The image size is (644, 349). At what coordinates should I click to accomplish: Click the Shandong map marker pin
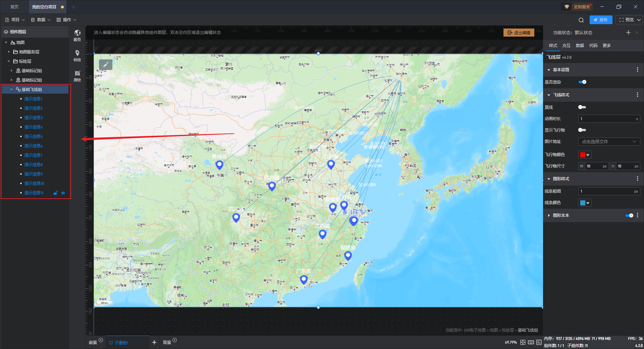click(x=331, y=164)
